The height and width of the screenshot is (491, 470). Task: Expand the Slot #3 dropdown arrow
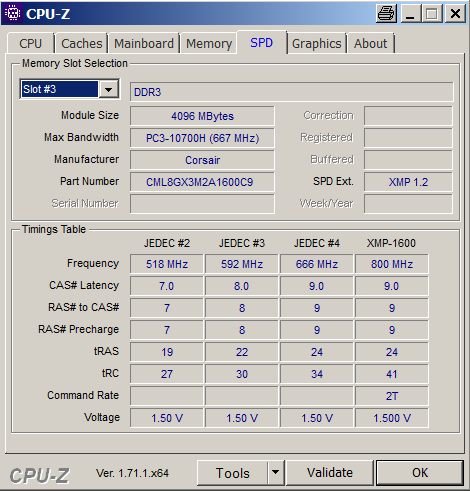[x=108, y=89]
